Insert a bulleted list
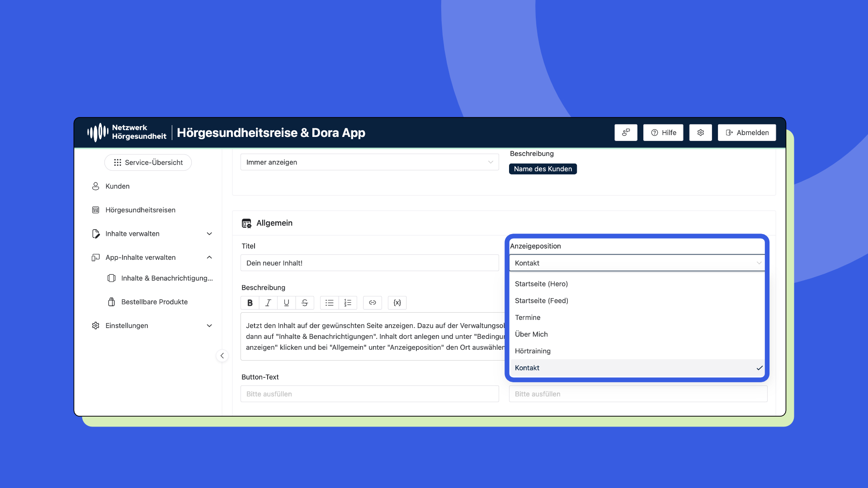 coord(329,303)
